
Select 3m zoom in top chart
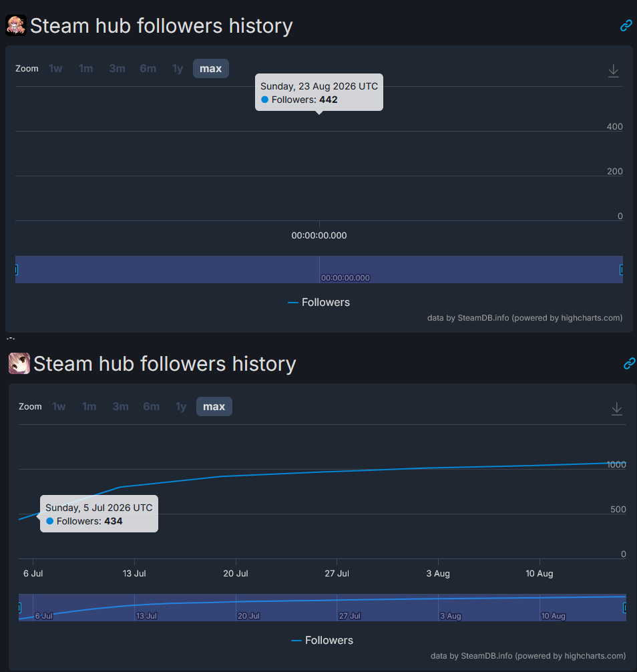[117, 69]
